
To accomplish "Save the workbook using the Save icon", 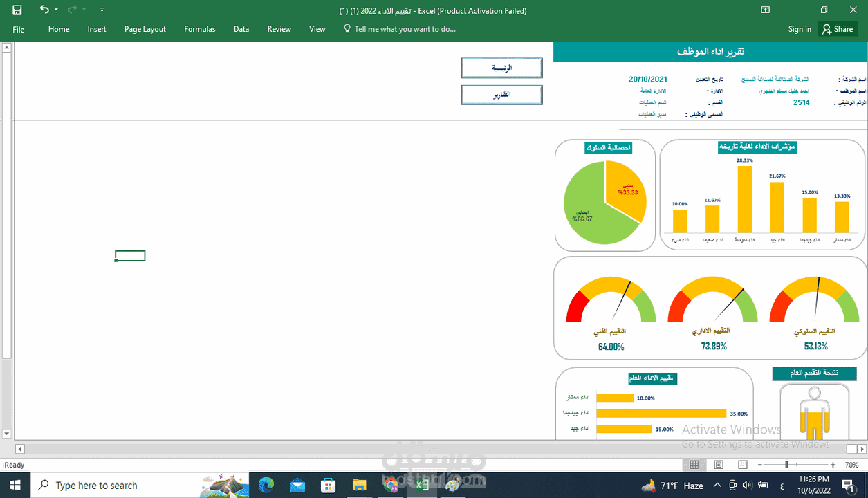I will click(x=17, y=10).
